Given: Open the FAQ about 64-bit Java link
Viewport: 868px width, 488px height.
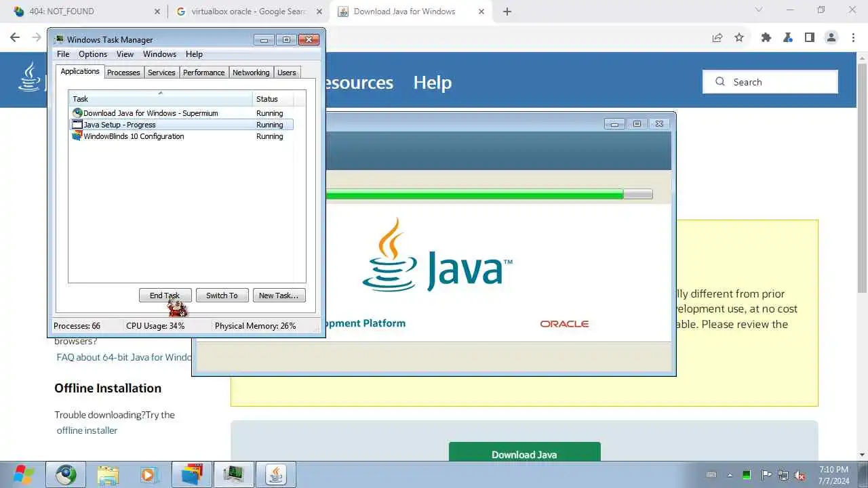Looking at the screenshot, I should pos(124,357).
